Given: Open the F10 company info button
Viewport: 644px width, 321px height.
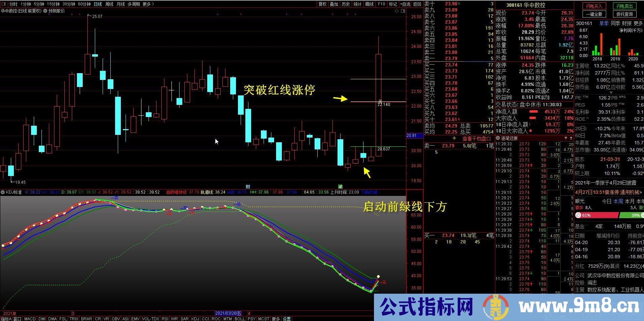Looking at the screenshot, I should [381, 4].
